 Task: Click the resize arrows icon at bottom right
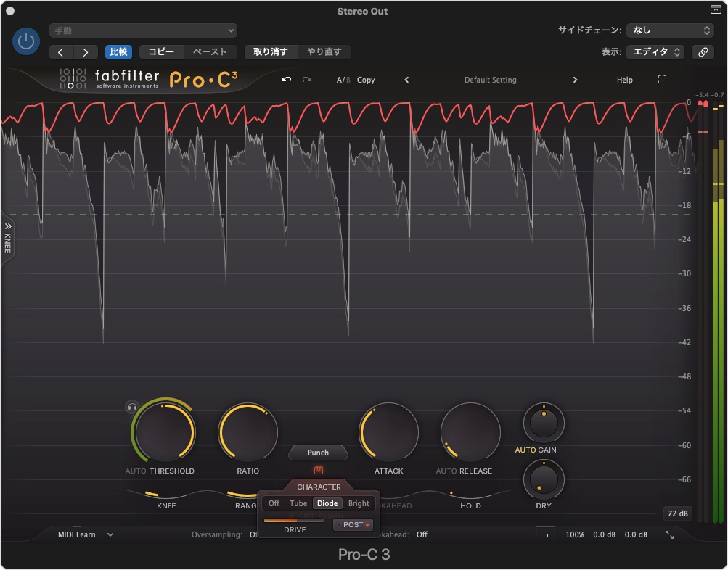[x=669, y=534]
